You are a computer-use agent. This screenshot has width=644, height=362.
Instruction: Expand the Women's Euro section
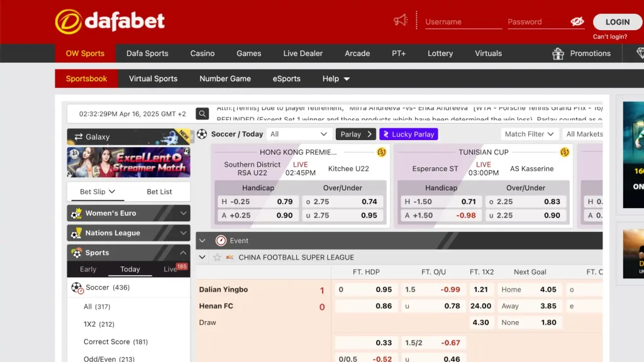tap(183, 213)
